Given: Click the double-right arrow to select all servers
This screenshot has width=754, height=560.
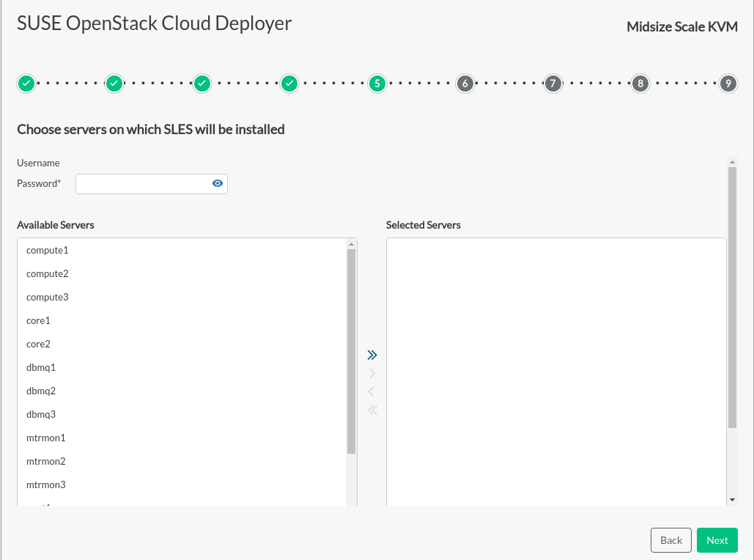Looking at the screenshot, I should coord(372,355).
